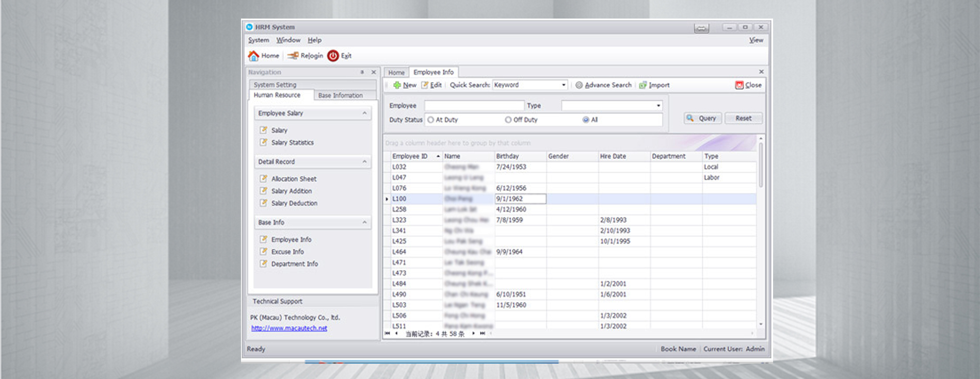Click Type cell Labor

(x=729, y=178)
